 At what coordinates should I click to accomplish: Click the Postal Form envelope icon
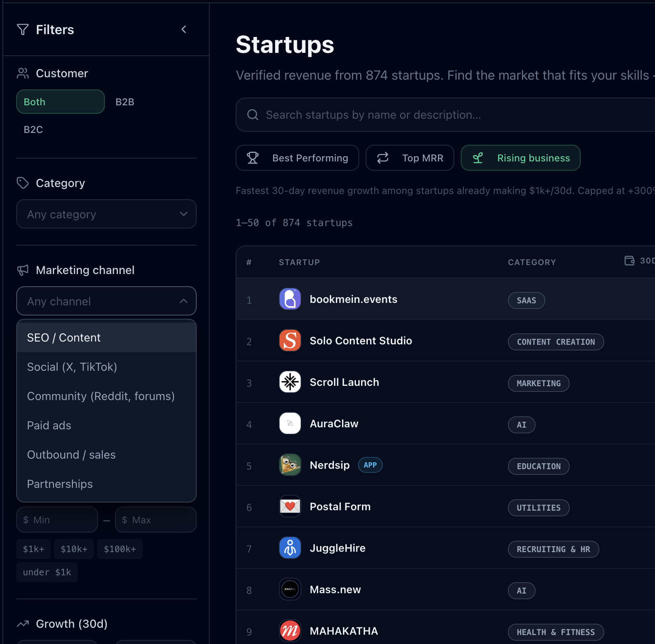290,507
